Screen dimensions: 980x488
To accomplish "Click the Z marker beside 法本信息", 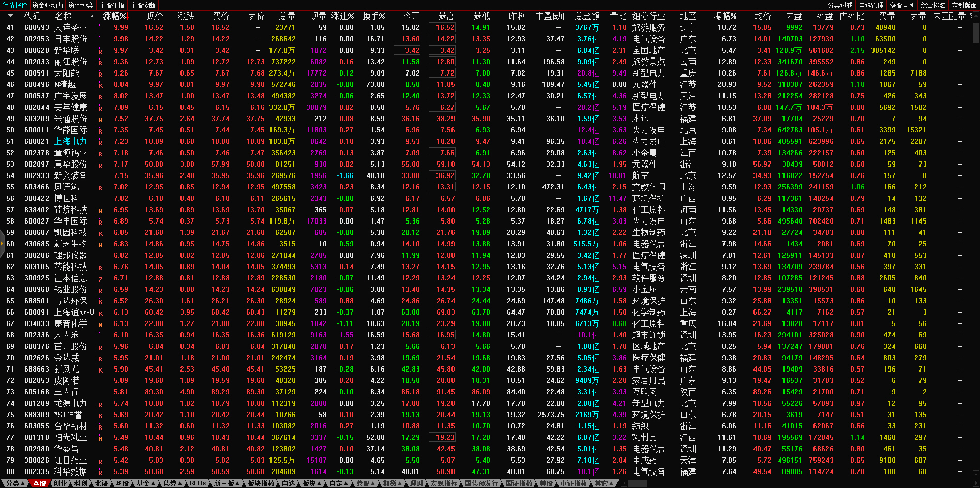I will coord(100,279).
